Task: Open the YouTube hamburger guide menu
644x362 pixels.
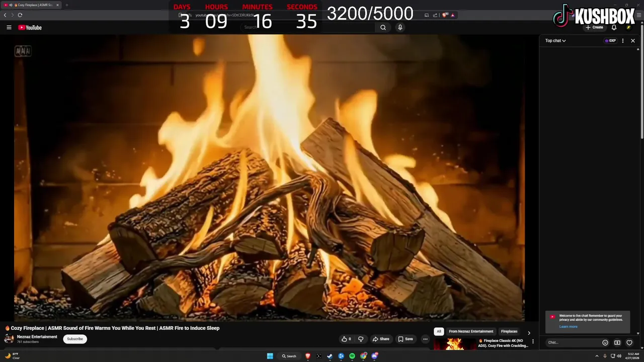Action: tap(9, 28)
